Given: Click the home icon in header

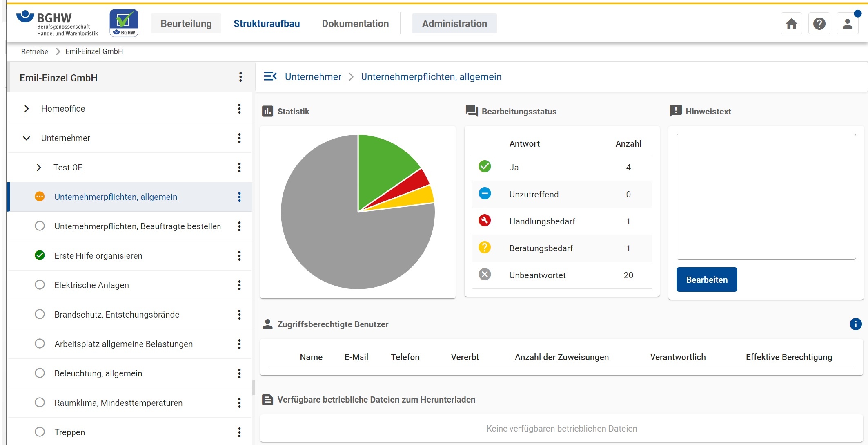Looking at the screenshot, I should 791,24.
